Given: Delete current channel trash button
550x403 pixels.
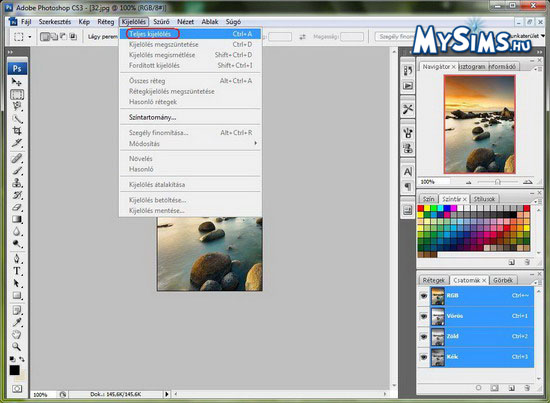Looking at the screenshot, I should 527,388.
